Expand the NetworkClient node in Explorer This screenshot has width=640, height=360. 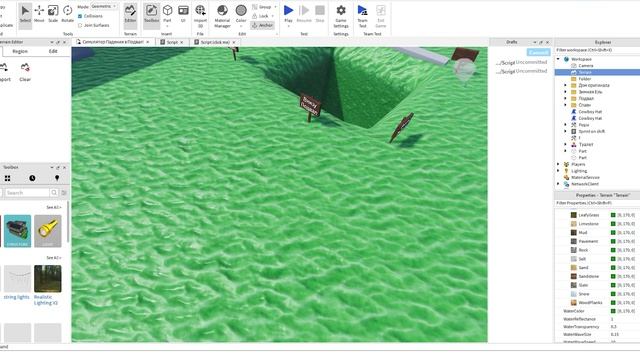(558, 184)
